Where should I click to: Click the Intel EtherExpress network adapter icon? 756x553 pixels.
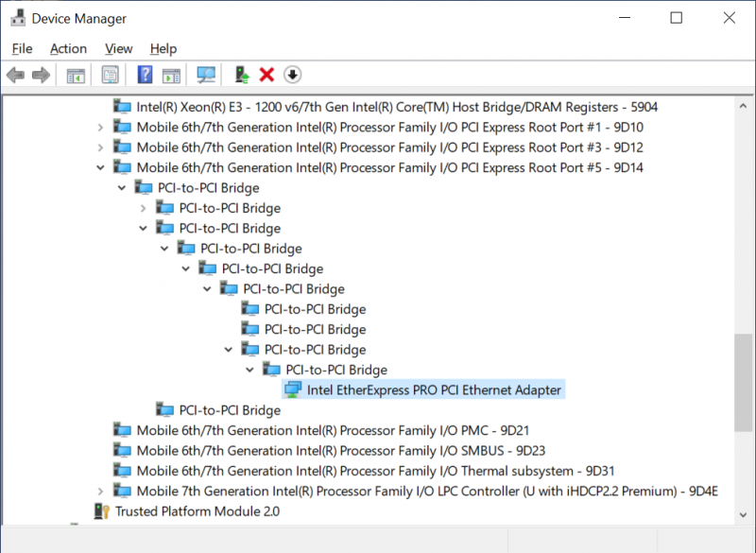[x=293, y=389]
